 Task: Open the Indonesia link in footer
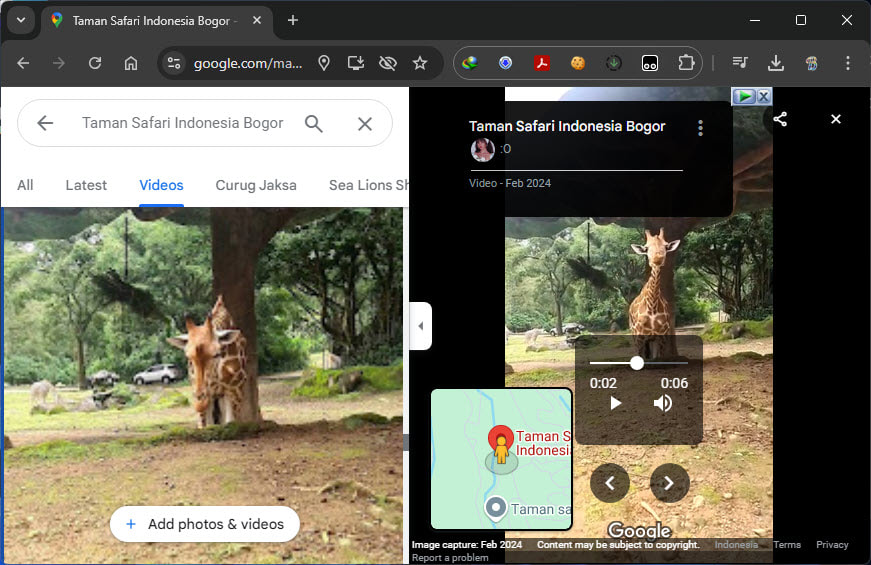(736, 544)
